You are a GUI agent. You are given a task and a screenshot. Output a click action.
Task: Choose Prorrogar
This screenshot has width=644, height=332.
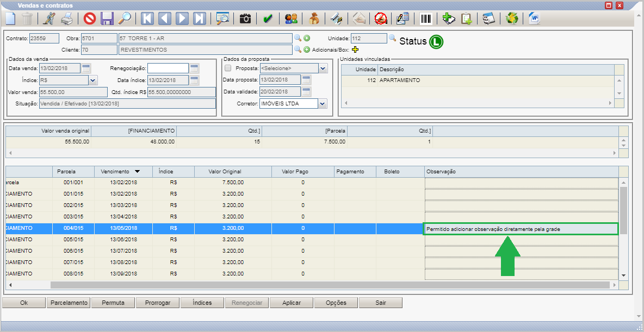tap(158, 303)
